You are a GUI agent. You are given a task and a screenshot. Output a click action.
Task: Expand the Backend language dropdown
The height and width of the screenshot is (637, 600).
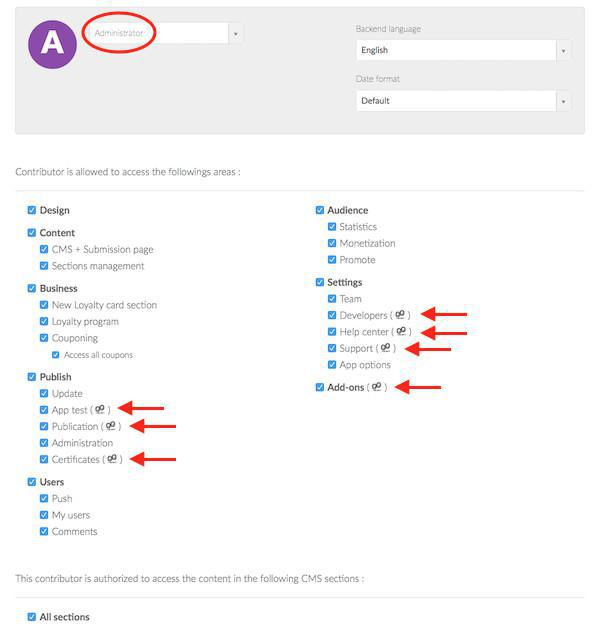point(463,50)
